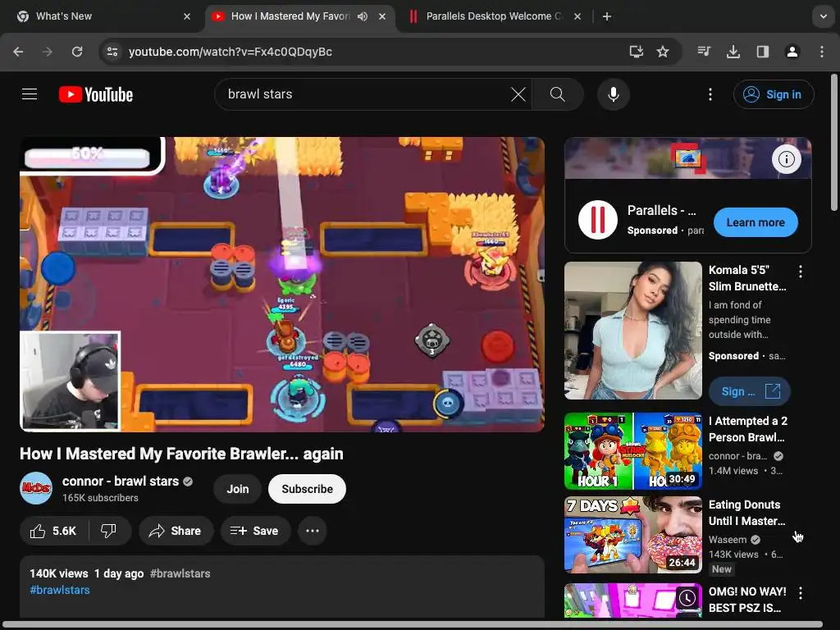Open options for Komala sponsored card

pos(801,272)
